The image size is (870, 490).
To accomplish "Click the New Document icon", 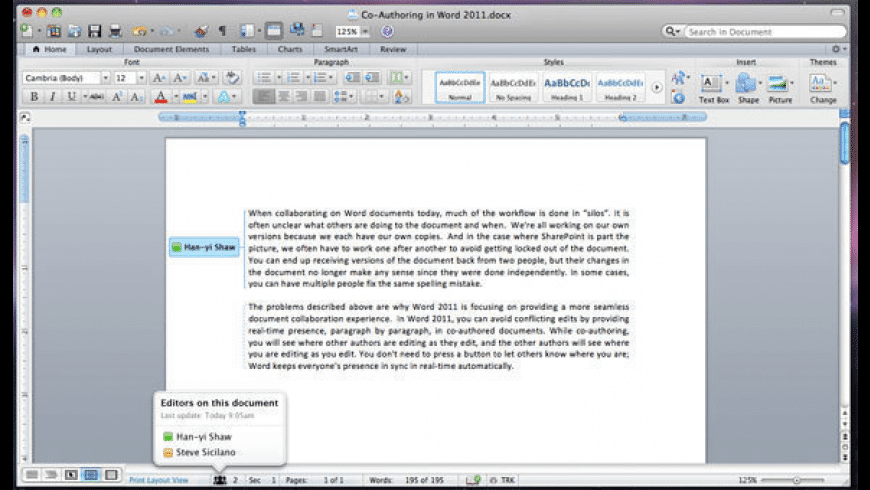I will pos(26,30).
